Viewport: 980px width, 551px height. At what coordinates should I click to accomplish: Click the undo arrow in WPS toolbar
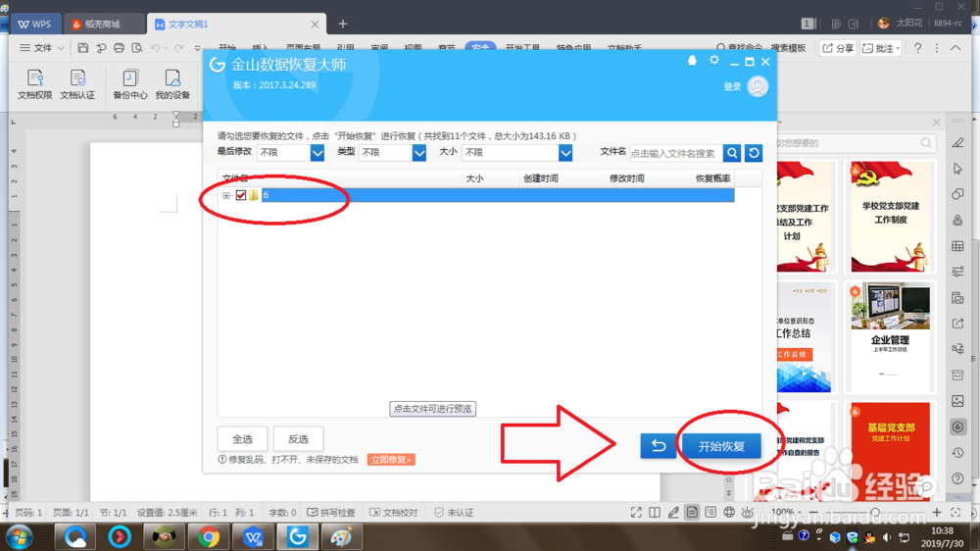click(x=155, y=48)
